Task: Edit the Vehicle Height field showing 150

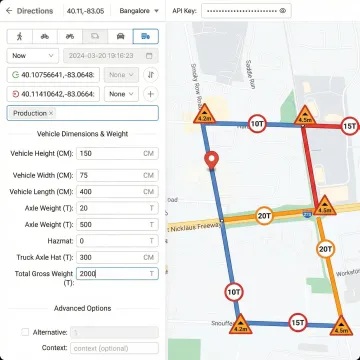Action: pyautogui.click(x=117, y=154)
